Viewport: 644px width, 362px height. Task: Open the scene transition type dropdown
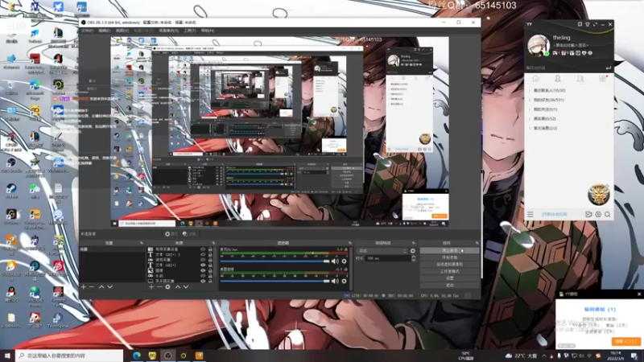382,251
